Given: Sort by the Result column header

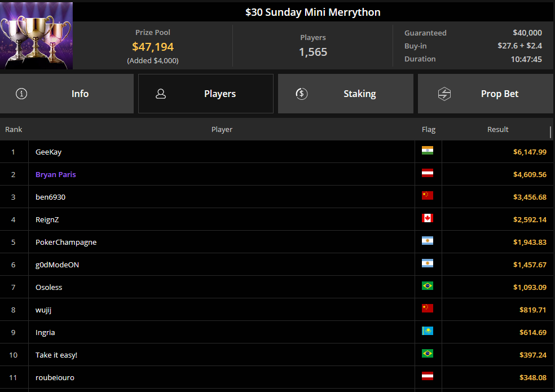Looking at the screenshot, I should tap(497, 130).
